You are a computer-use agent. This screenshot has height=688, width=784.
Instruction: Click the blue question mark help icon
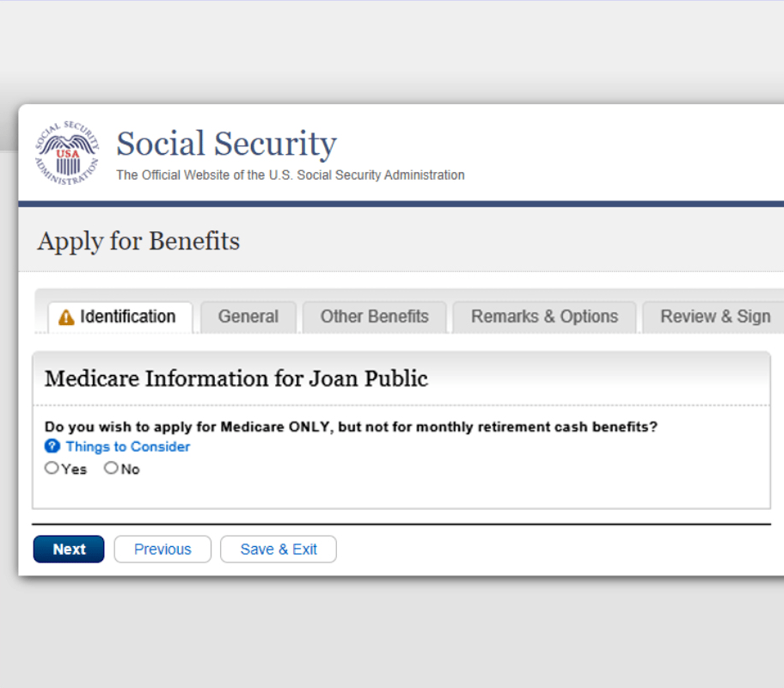tap(52, 446)
